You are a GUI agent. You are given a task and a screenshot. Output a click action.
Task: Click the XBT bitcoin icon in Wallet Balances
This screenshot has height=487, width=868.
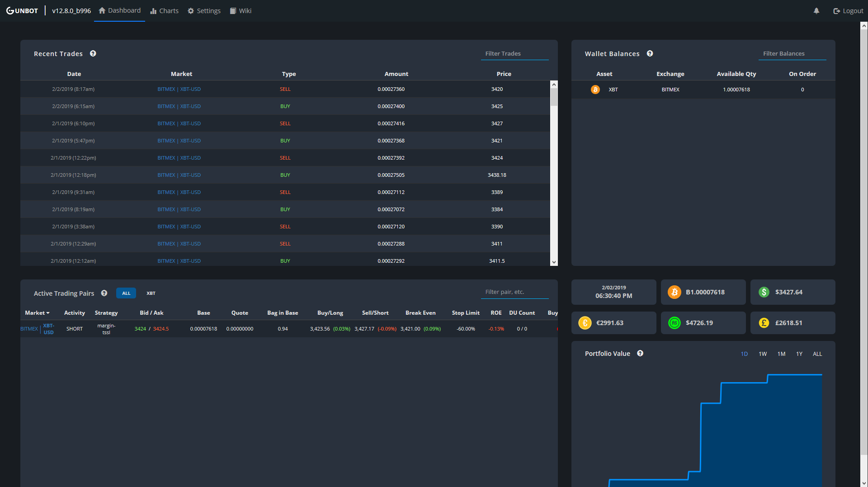tap(595, 90)
